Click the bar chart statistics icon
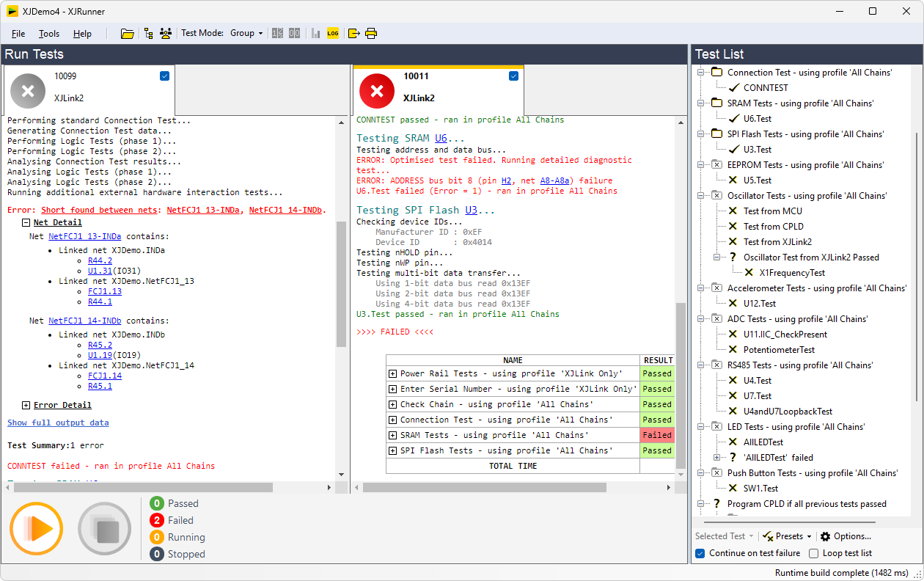Screen dimensions: 924x581 pyautogui.click(x=316, y=33)
